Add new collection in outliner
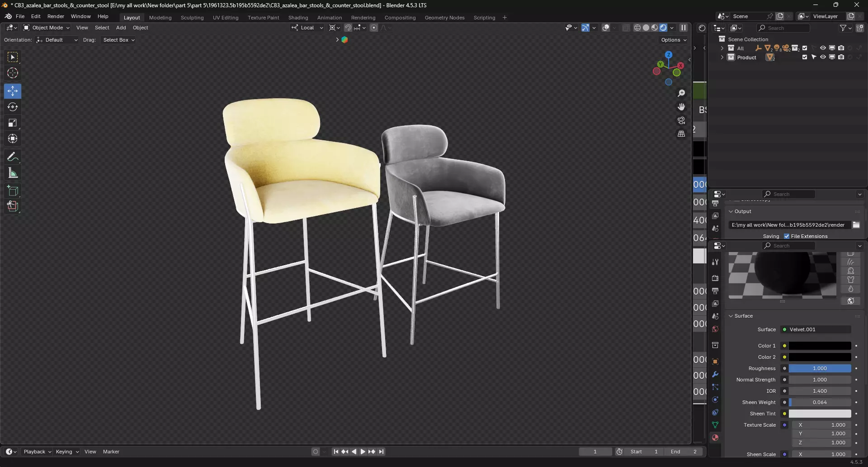Screen dimensions: 868x467 click(x=860, y=28)
